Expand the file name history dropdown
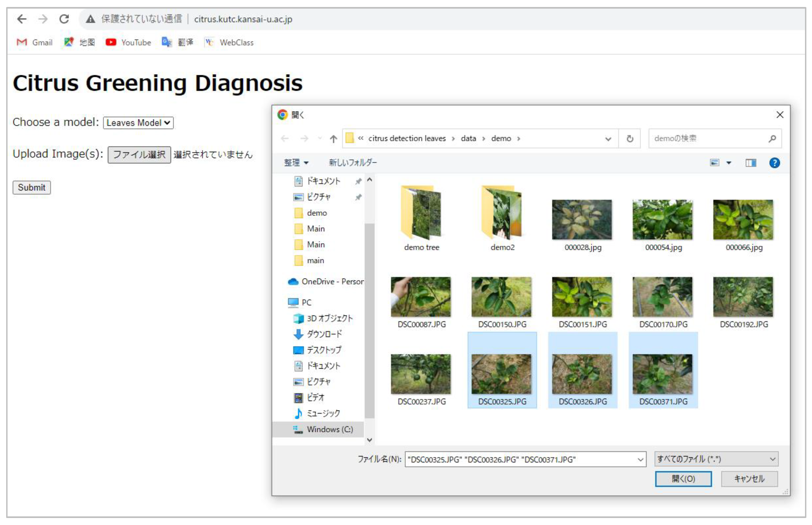Image resolution: width=812 pixels, height=525 pixels. click(640, 460)
